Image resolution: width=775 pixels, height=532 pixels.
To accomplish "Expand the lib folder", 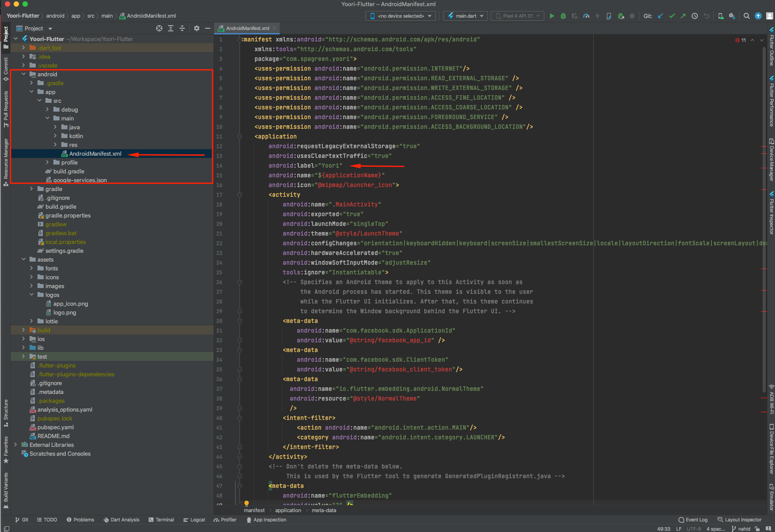I will 23,348.
